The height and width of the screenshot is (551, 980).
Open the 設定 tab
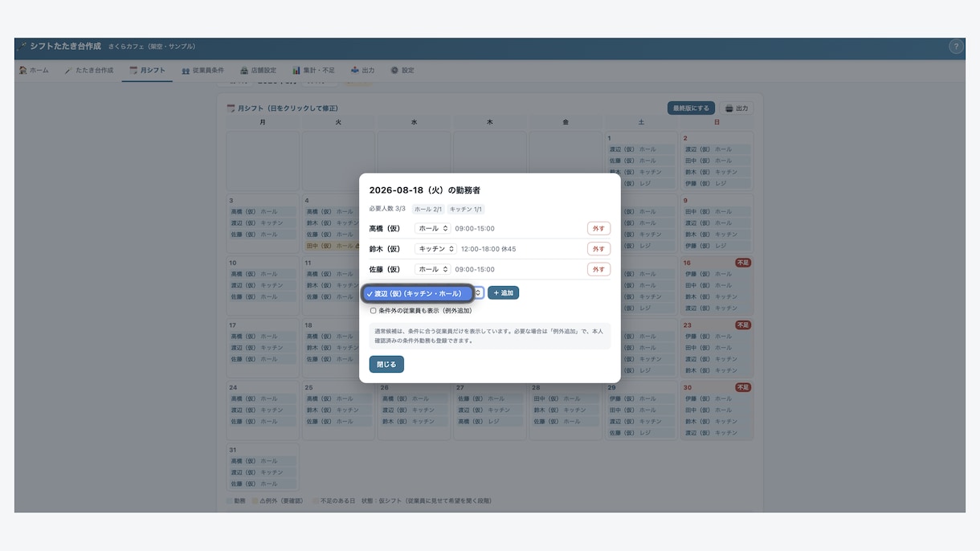point(402,71)
